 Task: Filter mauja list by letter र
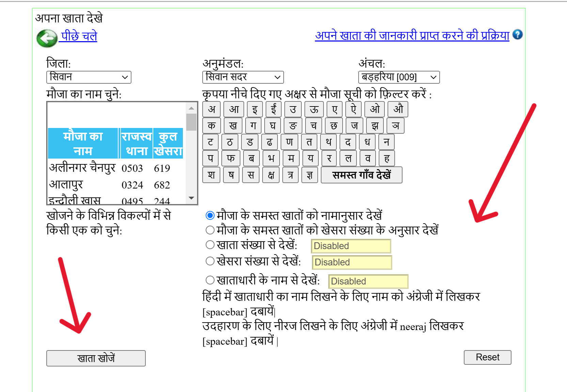(x=329, y=158)
